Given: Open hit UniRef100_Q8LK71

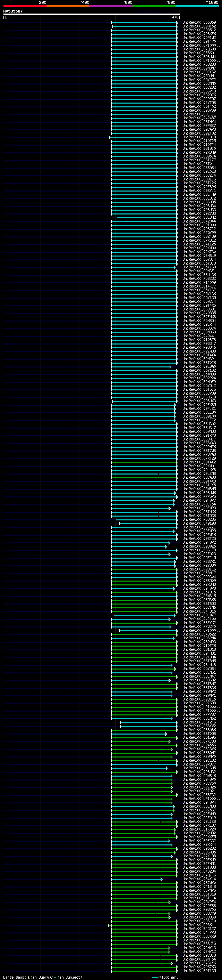Looking at the screenshot, I should click(199, 114).
